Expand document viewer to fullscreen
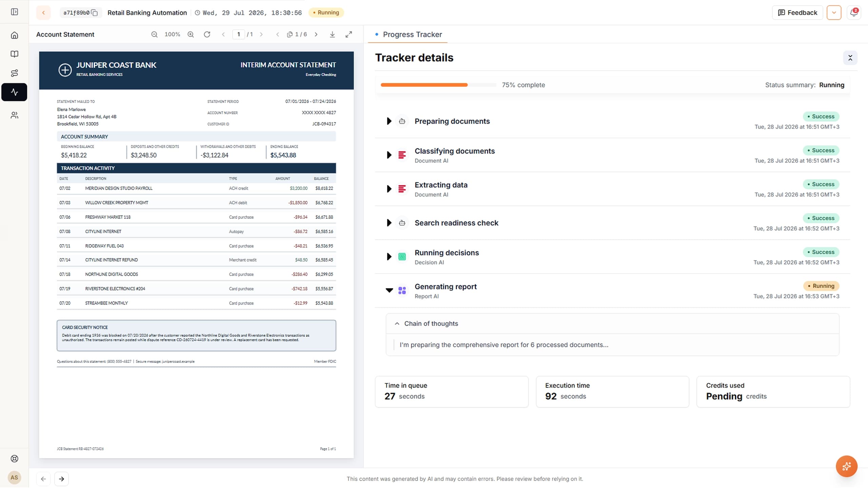The height and width of the screenshot is (498, 868). (349, 34)
